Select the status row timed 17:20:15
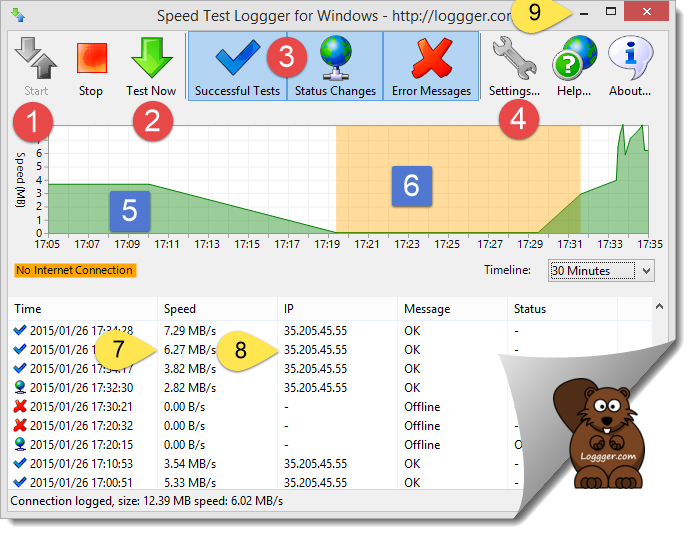 tap(264, 445)
